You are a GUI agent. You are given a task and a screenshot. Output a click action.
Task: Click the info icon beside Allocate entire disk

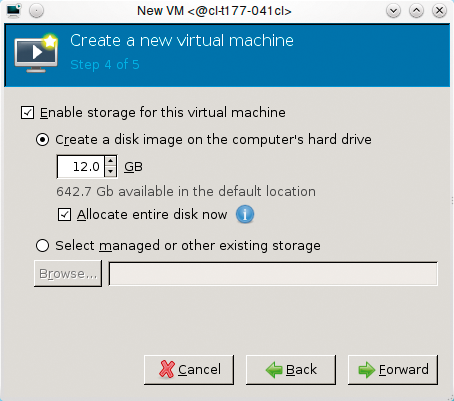coord(245,214)
